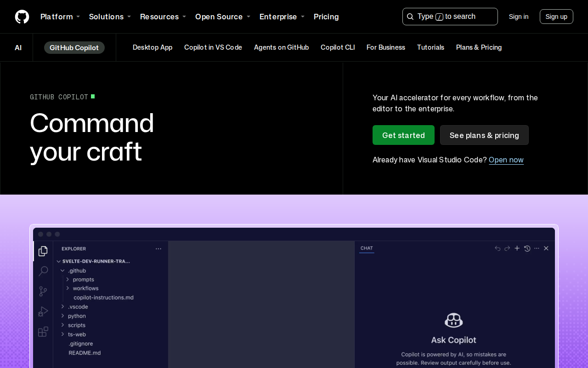Open the GitHub logo home link
This screenshot has width=588, height=368.
point(22,17)
